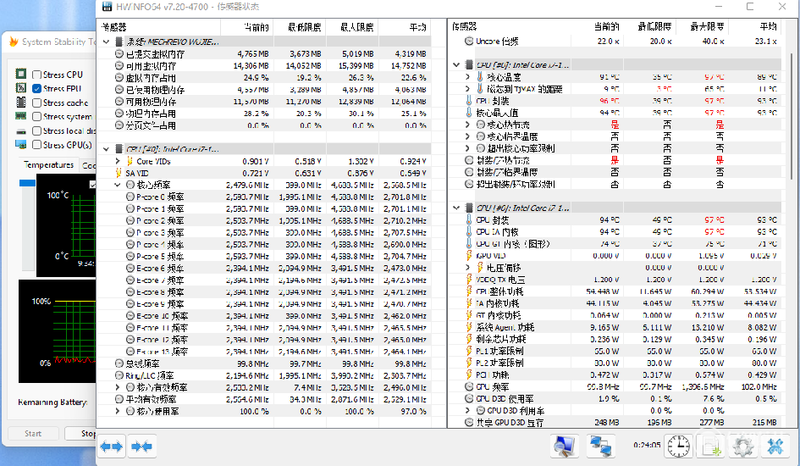
Task: Enable the Stress CPU checkbox
Action: tap(37, 75)
